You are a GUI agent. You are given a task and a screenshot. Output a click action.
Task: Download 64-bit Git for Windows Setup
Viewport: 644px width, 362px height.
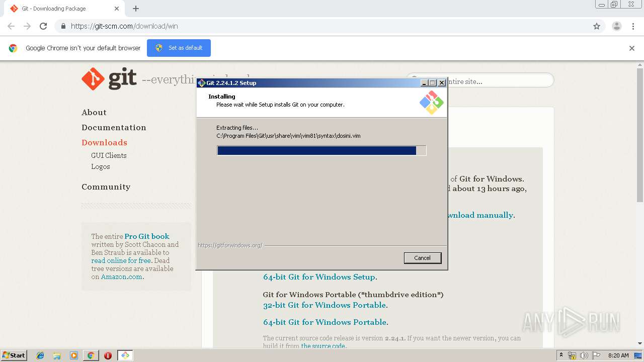coord(319,277)
